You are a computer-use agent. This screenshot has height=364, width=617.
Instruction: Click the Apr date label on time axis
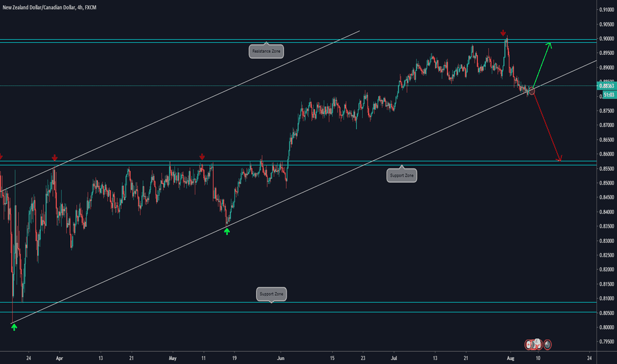pyautogui.click(x=60, y=358)
